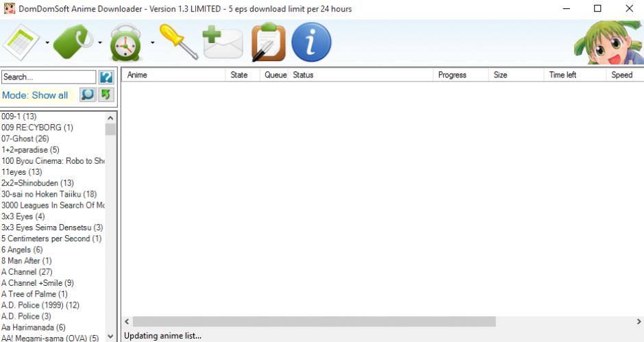Click the green alarm clock scheduler icon
The height and width of the screenshot is (342, 644).
(x=125, y=42)
